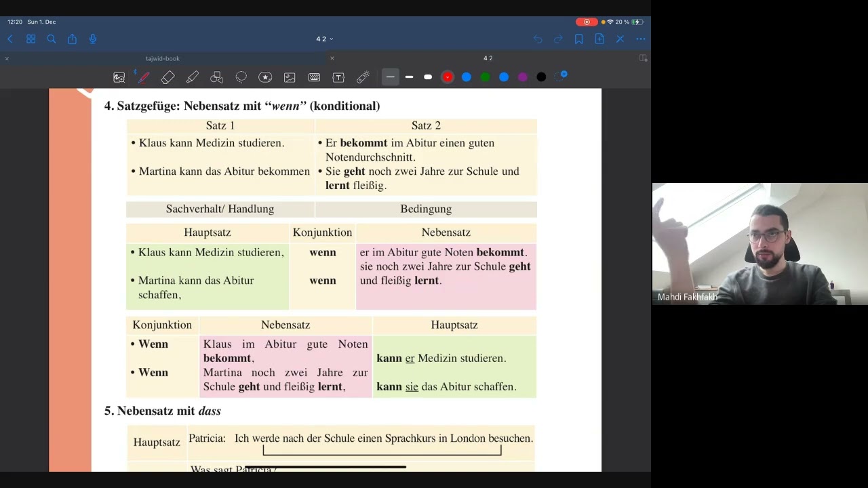Tap the battery status indicator

637,22
